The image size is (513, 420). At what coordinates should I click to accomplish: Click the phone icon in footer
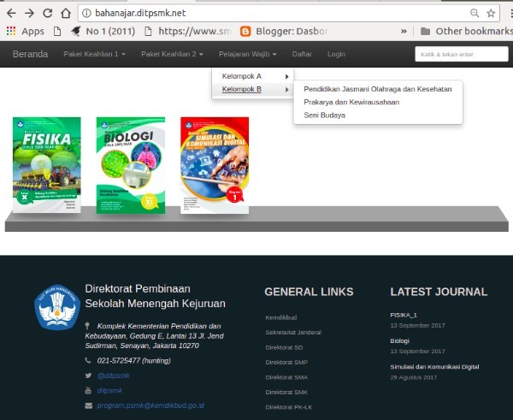[x=88, y=360]
